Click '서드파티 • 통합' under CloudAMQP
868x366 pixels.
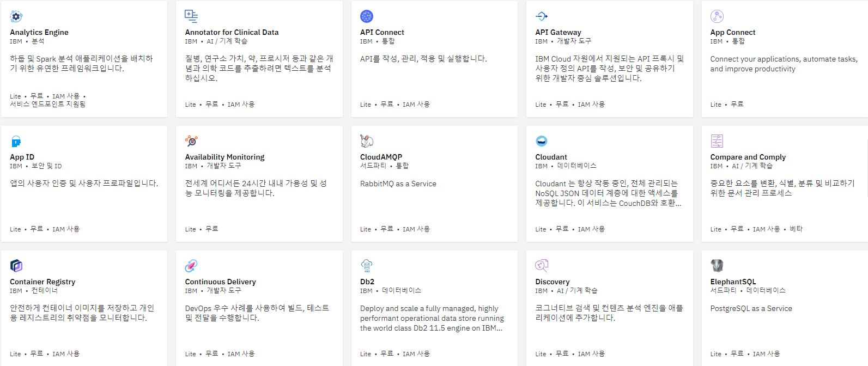(x=384, y=166)
